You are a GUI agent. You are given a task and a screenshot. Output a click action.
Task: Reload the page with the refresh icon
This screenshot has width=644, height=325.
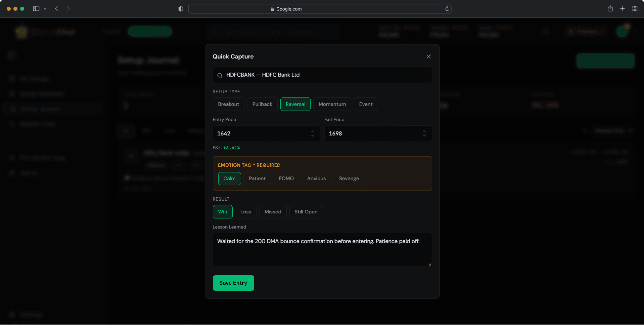tap(447, 9)
